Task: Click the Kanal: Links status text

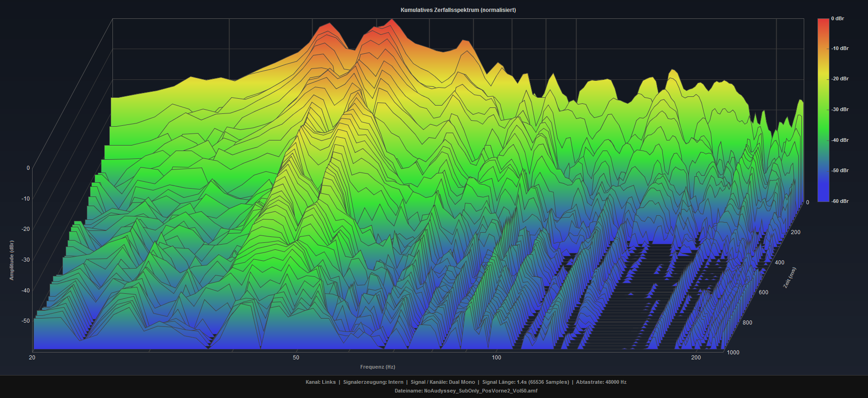Action: (320, 382)
